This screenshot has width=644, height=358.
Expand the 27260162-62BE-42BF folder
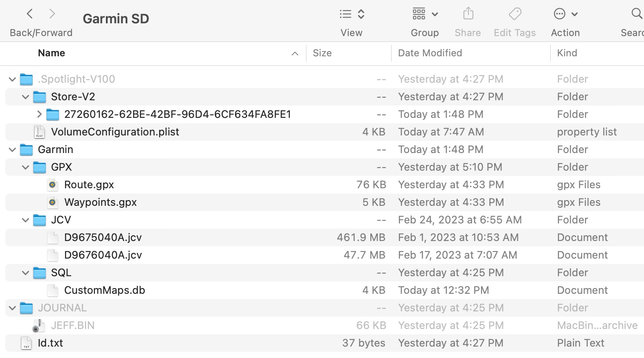pos(39,114)
